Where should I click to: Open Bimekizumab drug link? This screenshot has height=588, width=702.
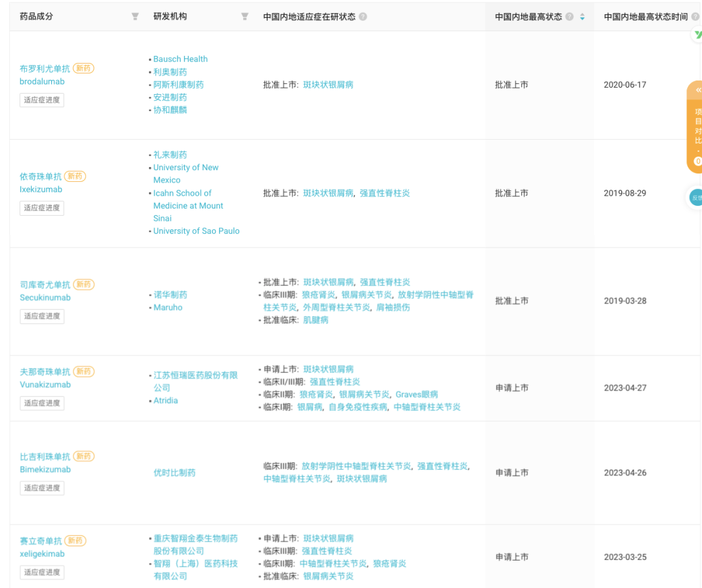(x=45, y=469)
